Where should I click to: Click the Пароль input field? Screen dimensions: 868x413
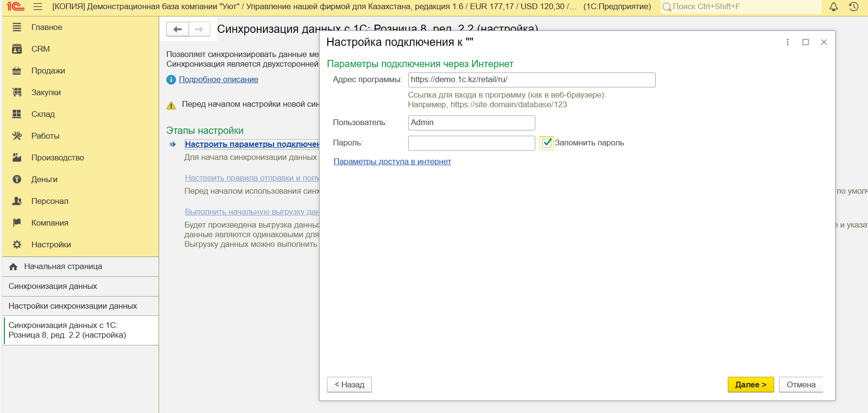click(471, 143)
